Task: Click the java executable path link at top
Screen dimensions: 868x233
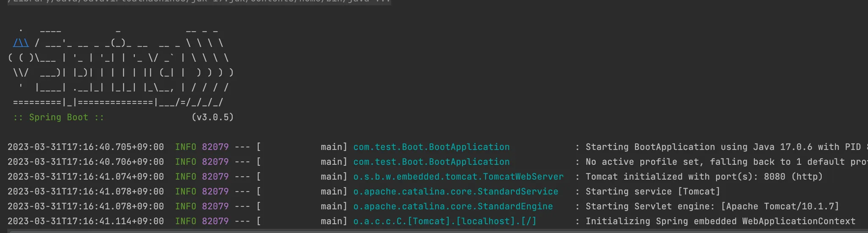Action: 199,2
